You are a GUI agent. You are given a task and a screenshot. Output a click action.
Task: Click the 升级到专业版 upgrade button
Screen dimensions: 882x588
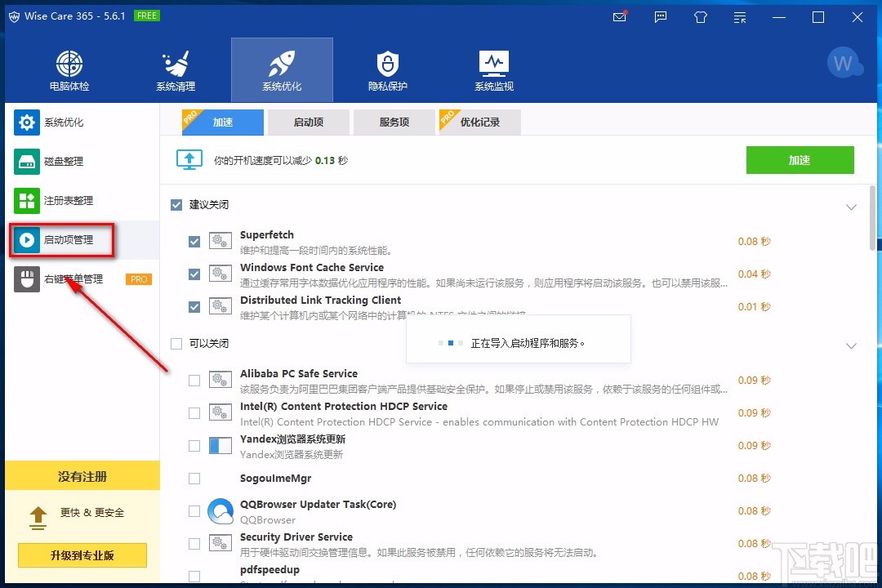(x=82, y=555)
